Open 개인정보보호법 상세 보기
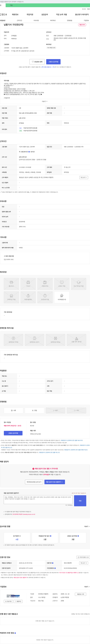Image resolution: width=90 pixels, height=644 pixels. [x=34, y=482]
